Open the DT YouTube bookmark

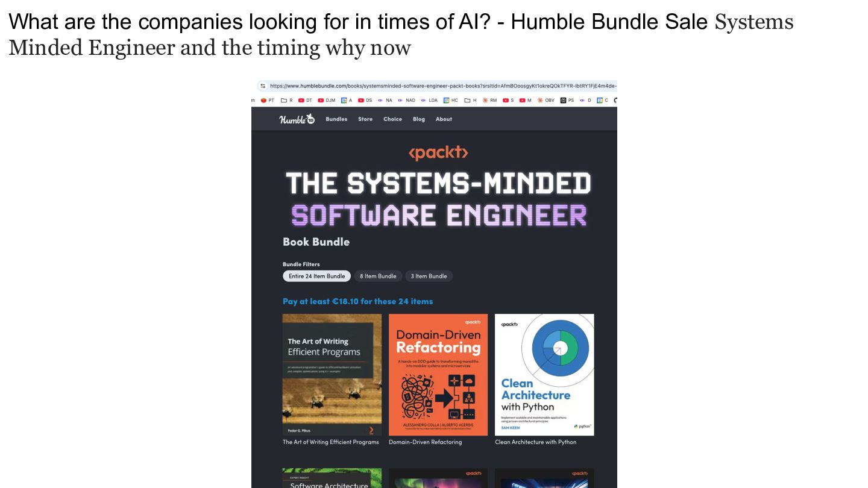click(305, 101)
